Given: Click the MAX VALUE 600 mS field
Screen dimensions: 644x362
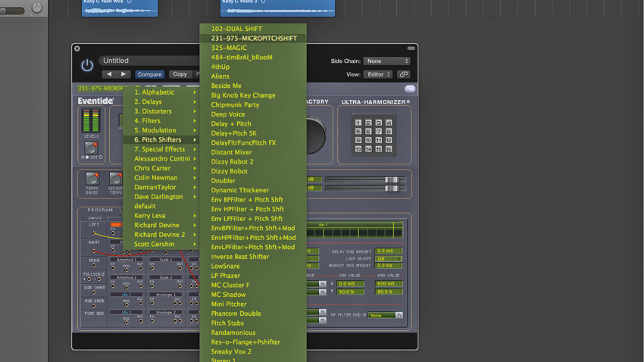Looking at the screenshot, I should tap(389, 283).
